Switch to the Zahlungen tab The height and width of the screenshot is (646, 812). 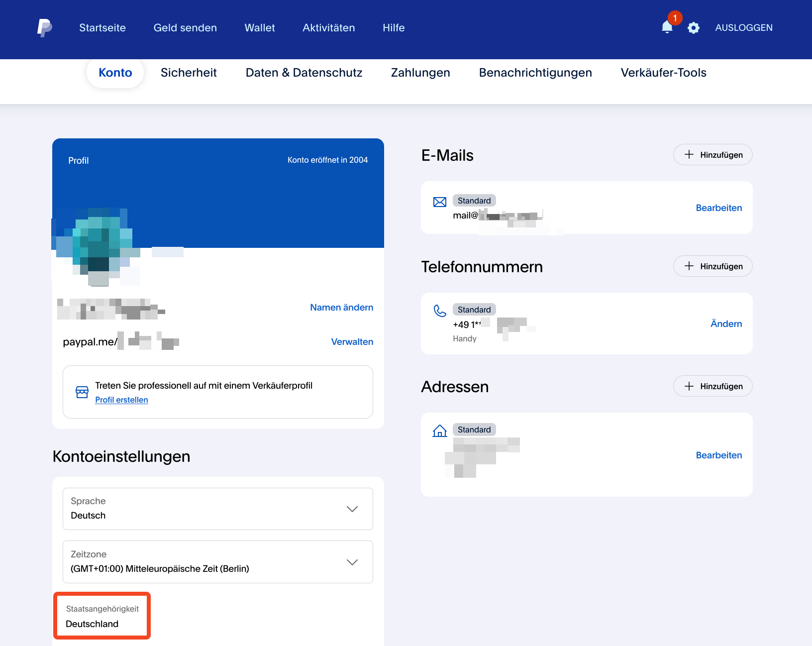[420, 73]
